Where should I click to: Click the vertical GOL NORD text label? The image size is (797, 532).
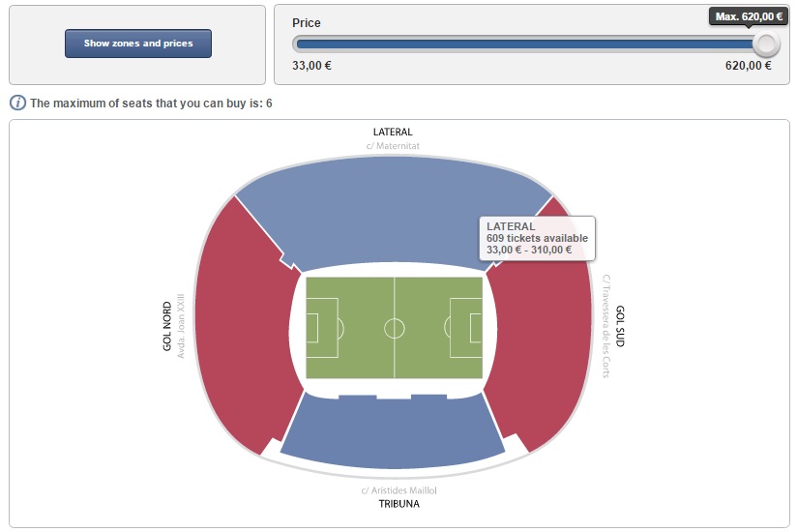tap(167, 326)
